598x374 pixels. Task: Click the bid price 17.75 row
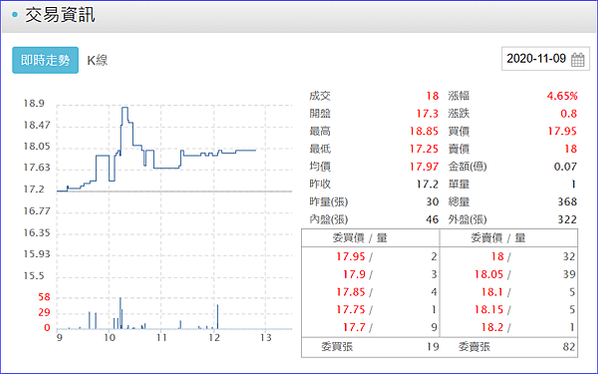370,310
